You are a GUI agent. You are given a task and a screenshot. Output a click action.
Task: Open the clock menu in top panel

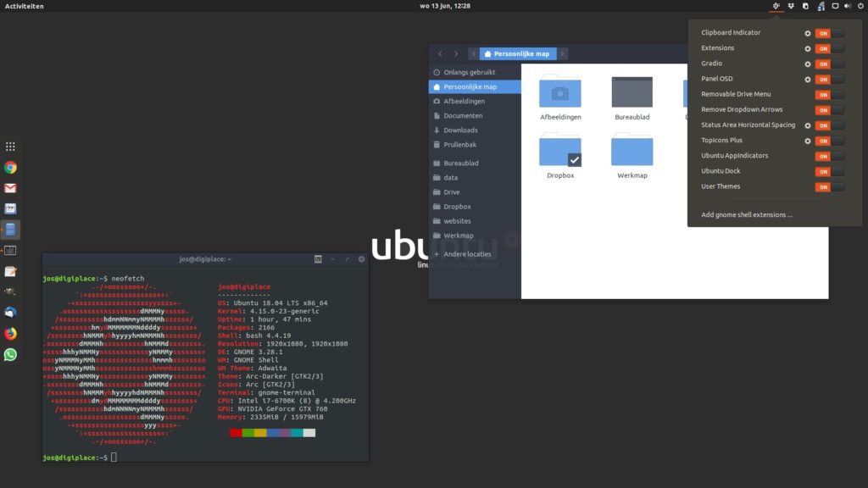[x=445, y=6]
